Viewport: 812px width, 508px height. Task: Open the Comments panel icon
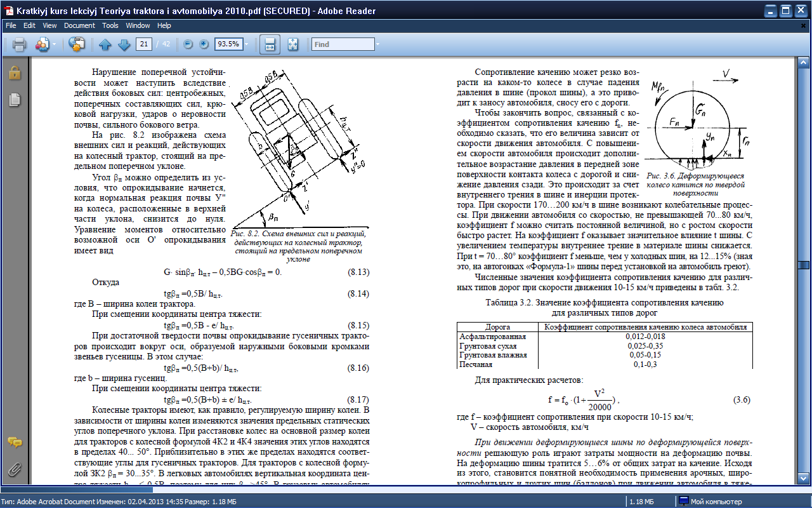tap(15, 443)
